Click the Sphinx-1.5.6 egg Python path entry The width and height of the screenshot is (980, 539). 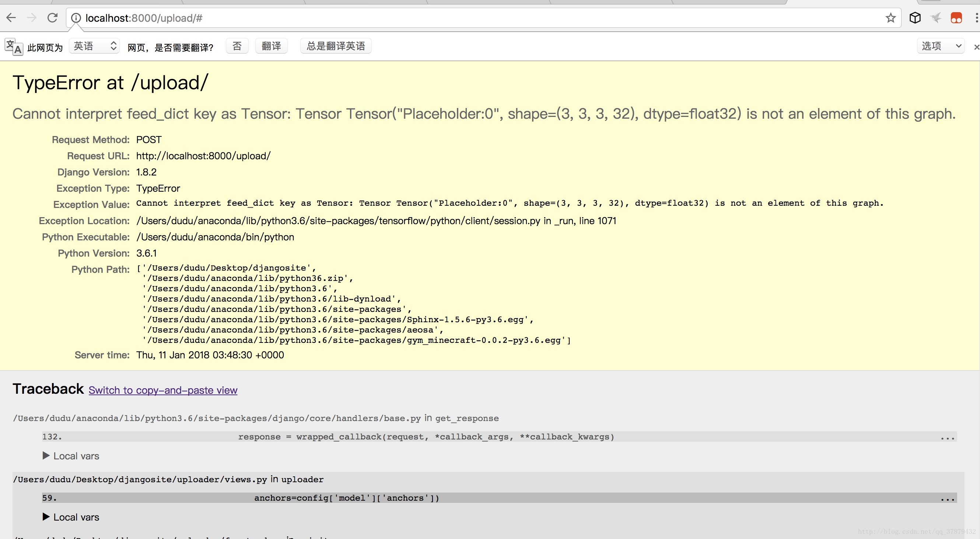[335, 320]
